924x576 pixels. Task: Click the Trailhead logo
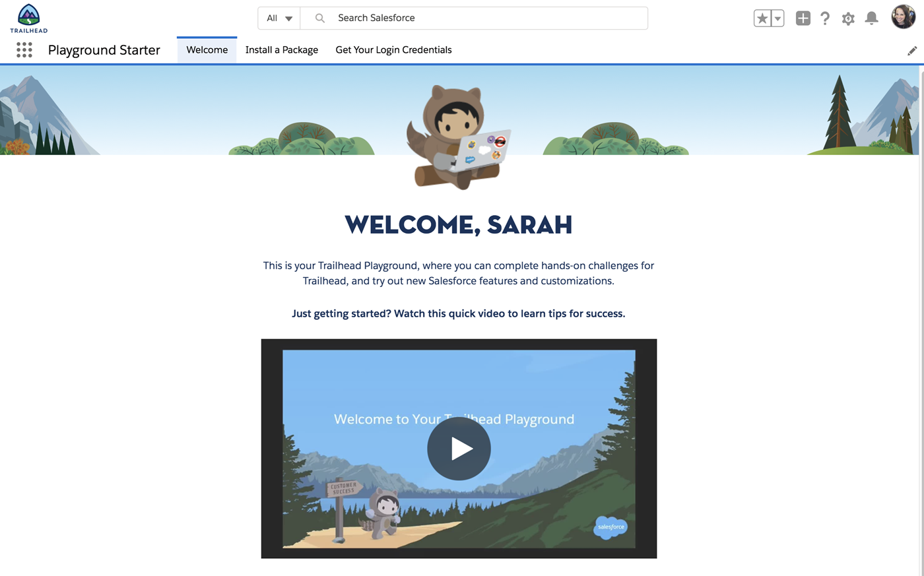tap(28, 18)
